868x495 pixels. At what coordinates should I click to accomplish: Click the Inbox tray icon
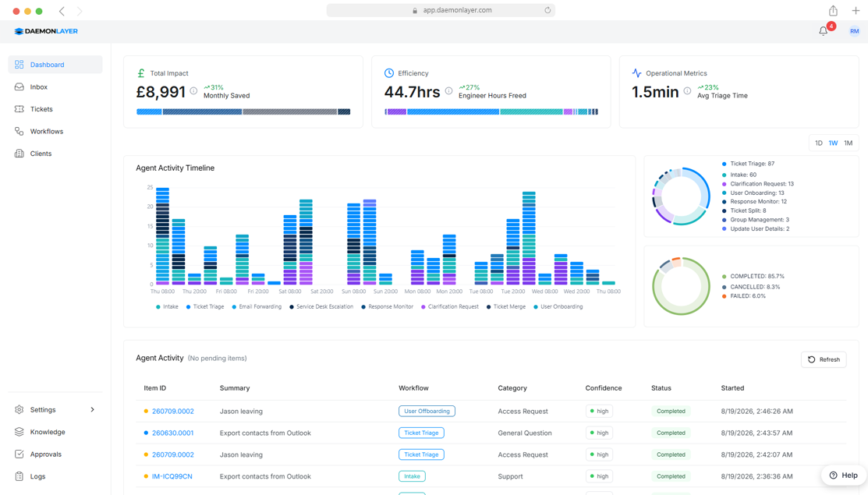[19, 87]
